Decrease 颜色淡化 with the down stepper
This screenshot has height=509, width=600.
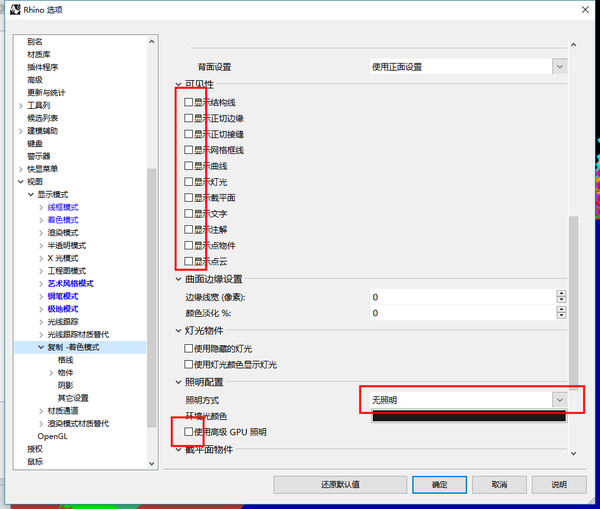(561, 316)
